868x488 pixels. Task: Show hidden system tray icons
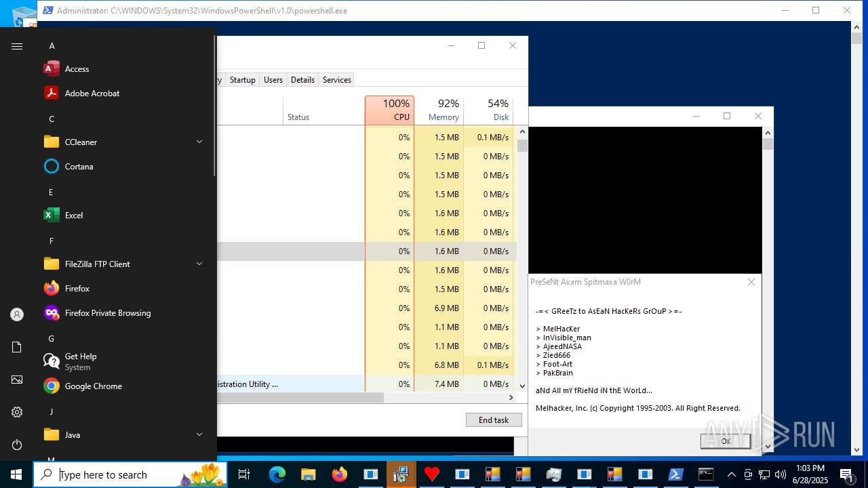(x=732, y=474)
